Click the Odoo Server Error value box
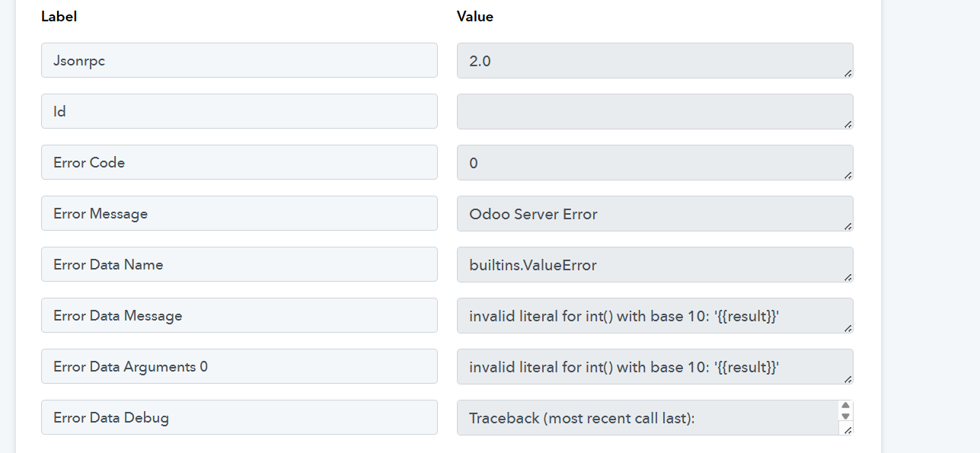Viewport: 980px width, 453px height. pyautogui.click(x=655, y=213)
